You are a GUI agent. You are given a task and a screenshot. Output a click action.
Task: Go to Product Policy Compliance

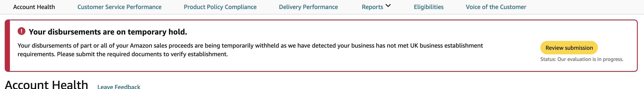tap(220, 7)
